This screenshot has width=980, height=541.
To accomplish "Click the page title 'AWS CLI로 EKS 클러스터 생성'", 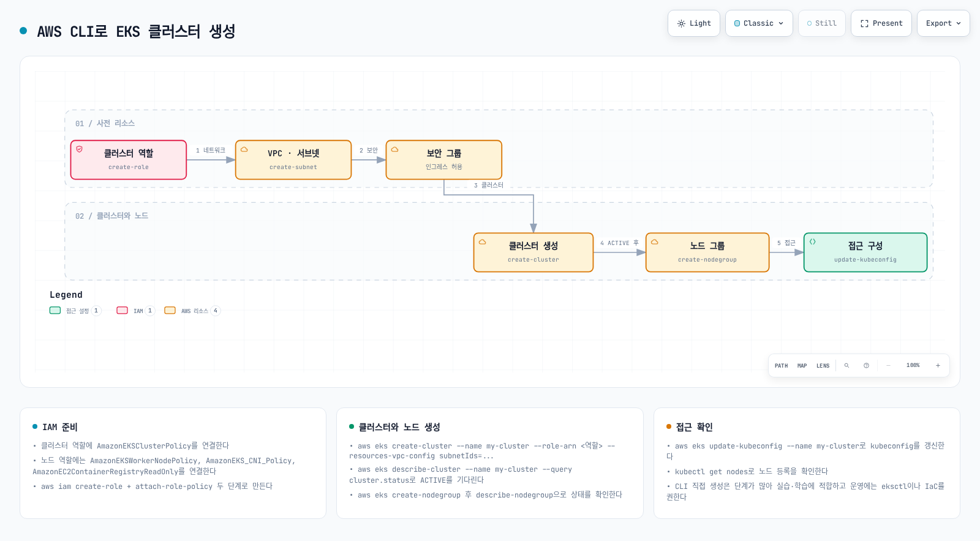I will click(136, 31).
